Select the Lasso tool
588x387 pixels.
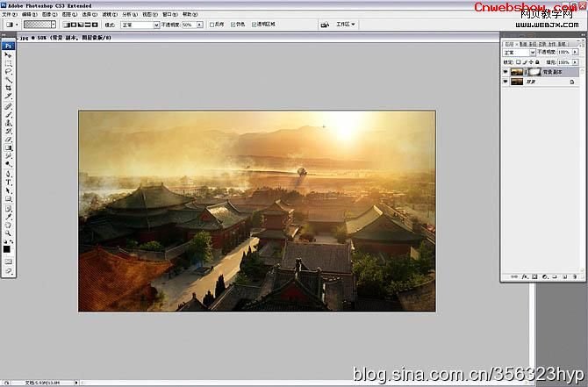(x=8, y=71)
